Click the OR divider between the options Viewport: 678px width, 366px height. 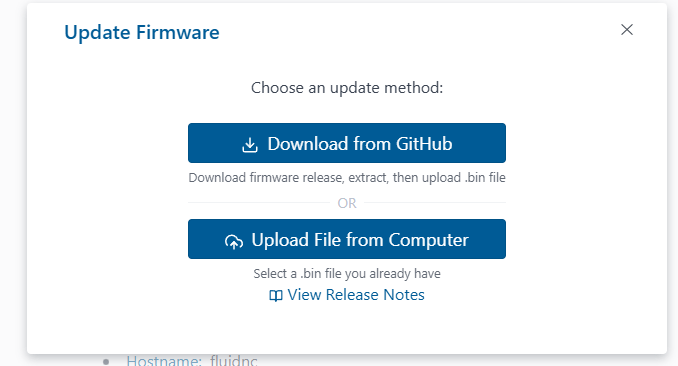click(347, 203)
